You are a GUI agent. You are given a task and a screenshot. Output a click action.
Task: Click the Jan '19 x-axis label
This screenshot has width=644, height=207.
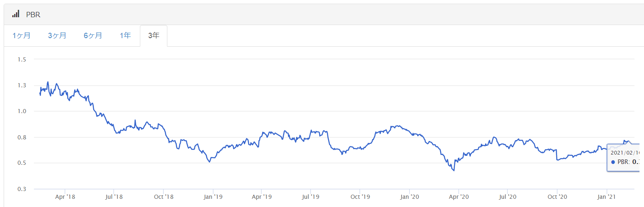click(213, 197)
